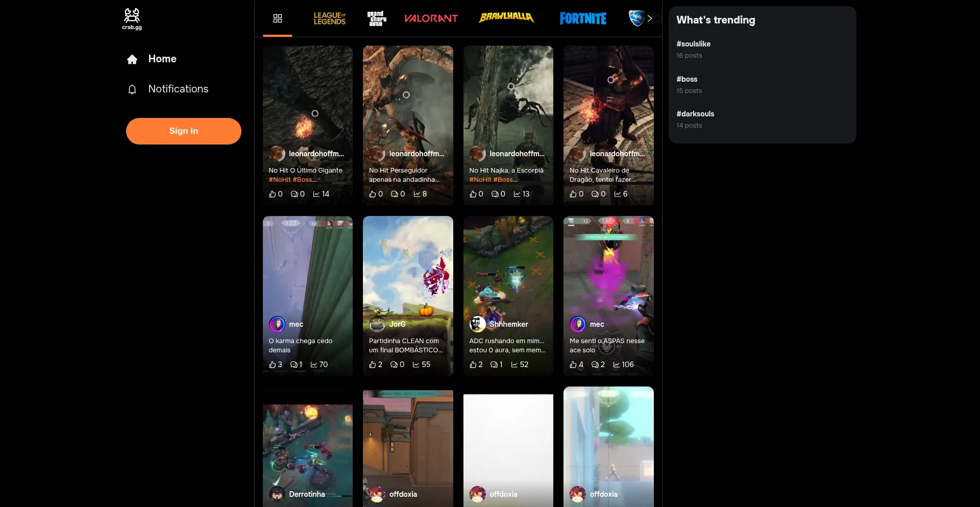Open Shhhemker's profile avatar
The width and height of the screenshot is (980, 507).
(478, 324)
